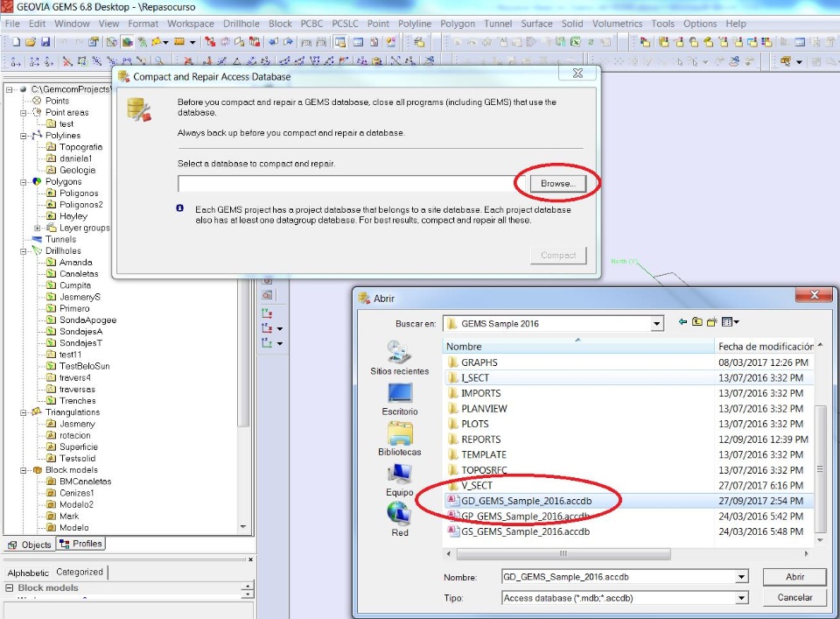
Task: Collapse the Triangulations tree node
Action: click(24, 412)
